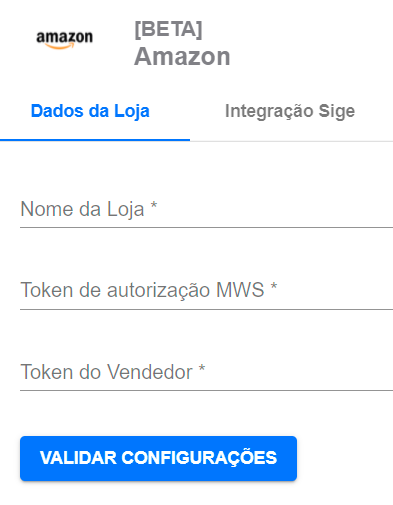The width and height of the screenshot is (393, 505).
Task: Focus the Nome da Loja input field
Action: 206,209
